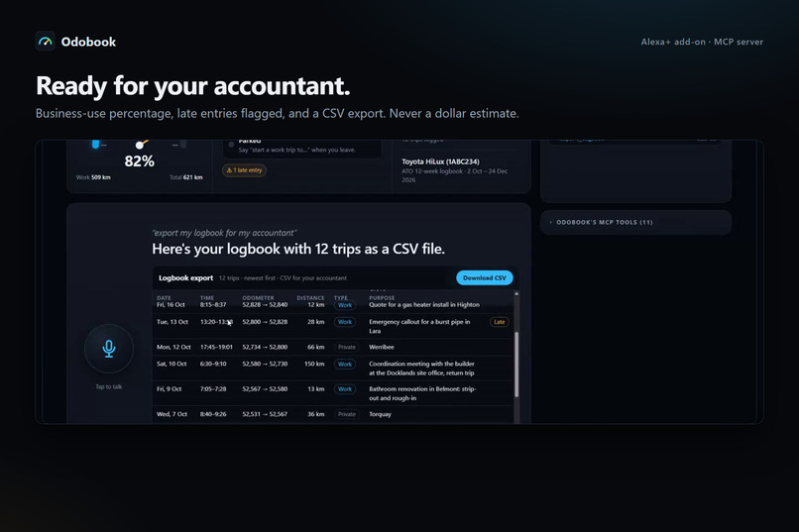799x532 pixels.
Task: Click Private tag on Mon, 12 Oct row
Action: pyautogui.click(x=347, y=347)
